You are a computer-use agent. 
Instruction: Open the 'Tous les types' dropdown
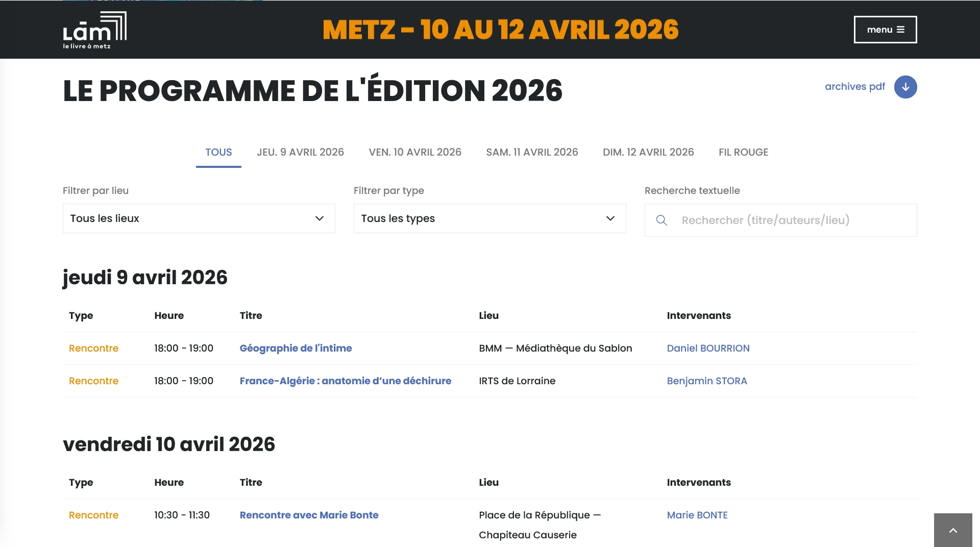[x=489, y=218]
